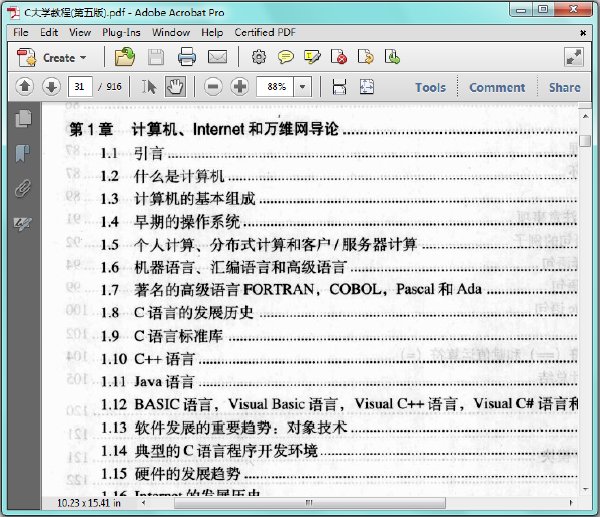The height and width of the screenshot is (517, 600).
Task: Open the gear settings icon
Action: point(259,57)
